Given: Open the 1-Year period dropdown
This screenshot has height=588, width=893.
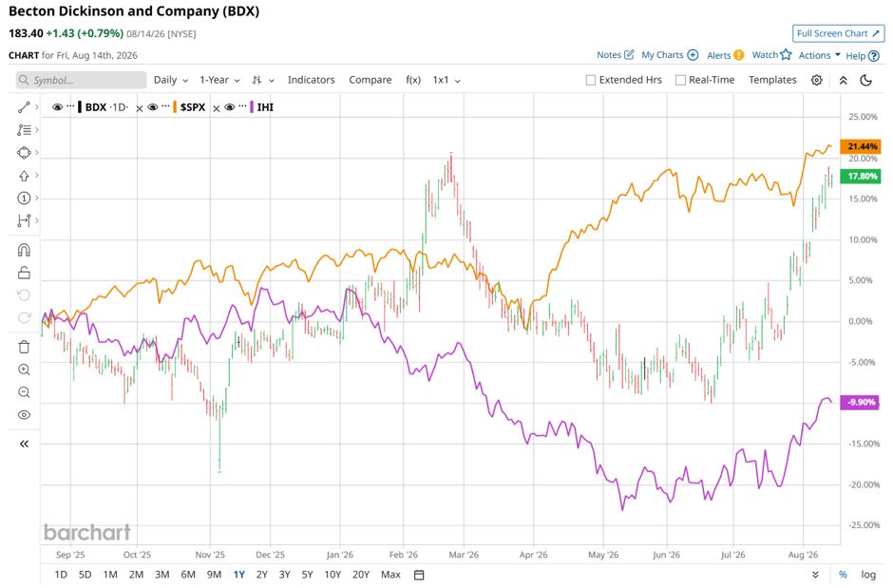Looking at the screenshot, I should point(219,80).
